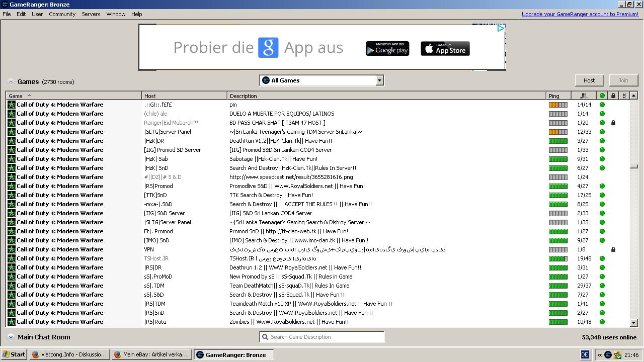Select 'Teamdeath Match x10 XP' row

[x=317, y=304]
